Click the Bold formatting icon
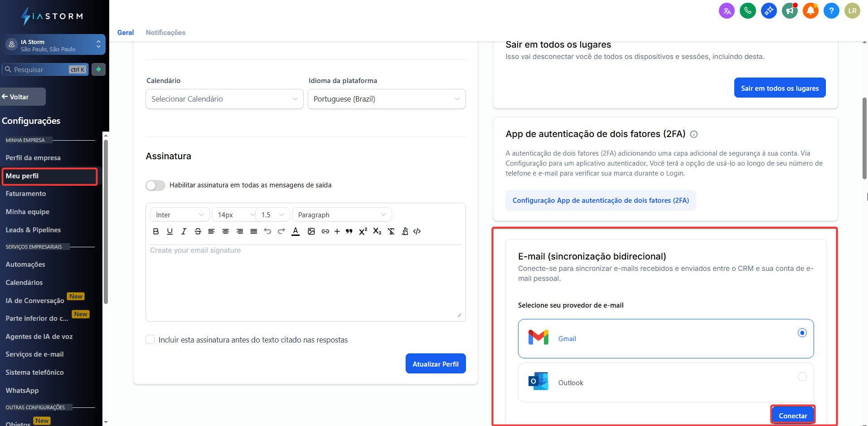868x426 pixels. coord(156,231)
